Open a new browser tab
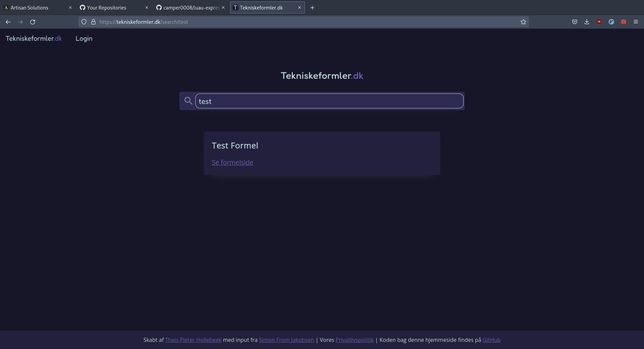The image size is (644, 349). click(x=312, y=8)
